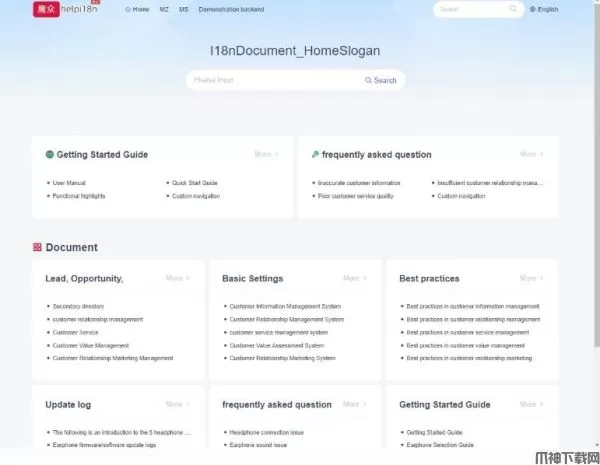Click the Home icon in navigation

click(x=128, y=9)
